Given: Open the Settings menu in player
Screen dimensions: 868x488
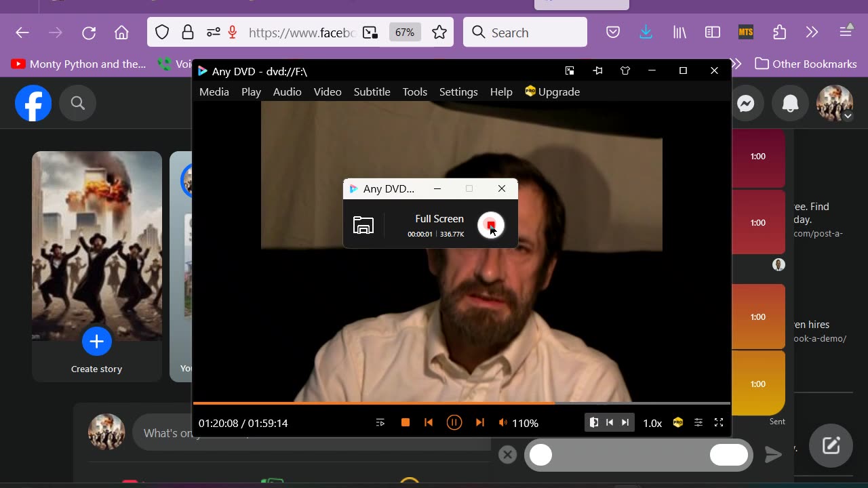Looking at the screenshot, I should click(x=458, y=91).
